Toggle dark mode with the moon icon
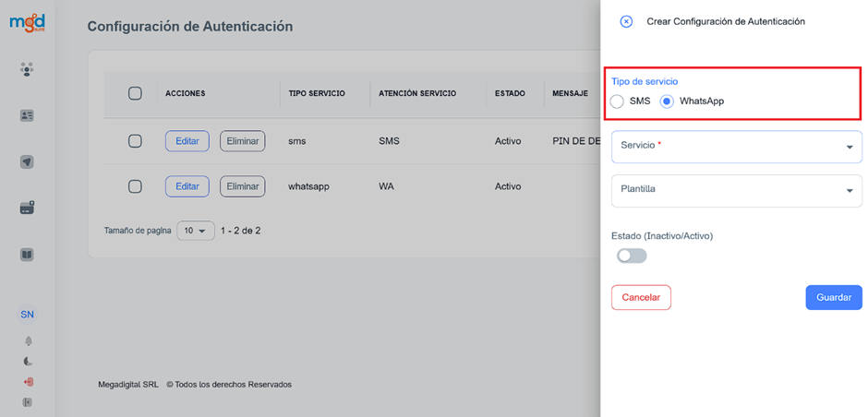Screen dimensions: 868x417 28,362
